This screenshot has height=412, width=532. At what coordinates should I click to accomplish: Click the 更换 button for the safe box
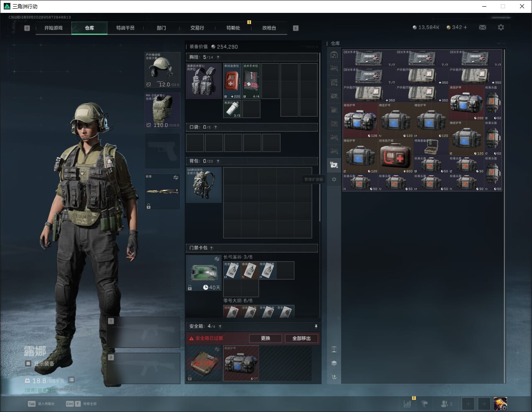point(266,338)
